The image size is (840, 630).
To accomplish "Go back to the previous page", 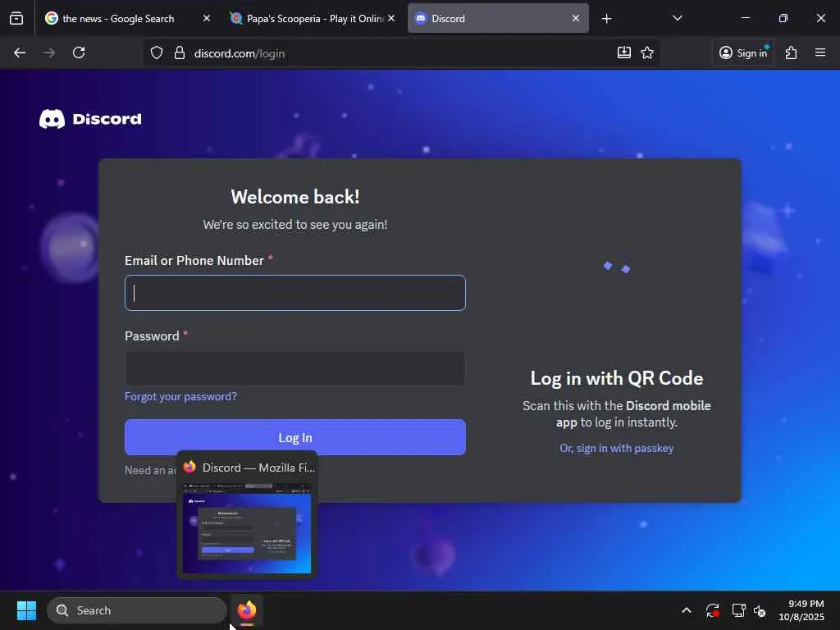I will pyautogui.click(x=20, y=52).
